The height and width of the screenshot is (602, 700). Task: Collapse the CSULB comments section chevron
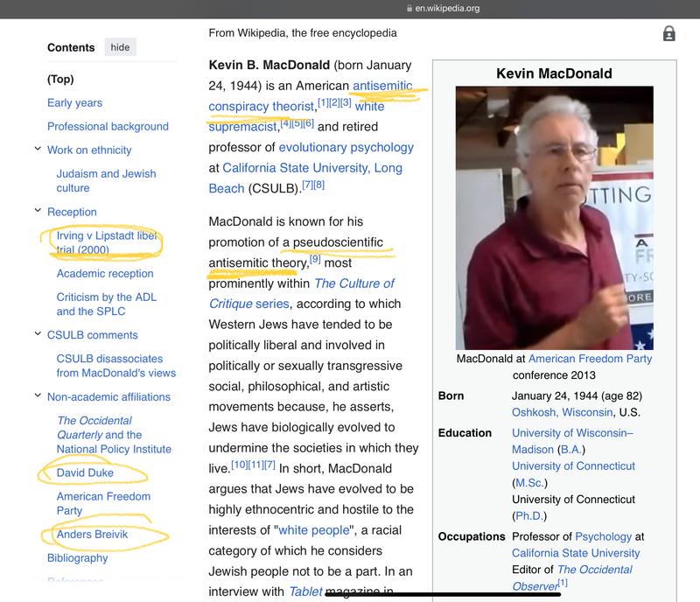point(38,333)
